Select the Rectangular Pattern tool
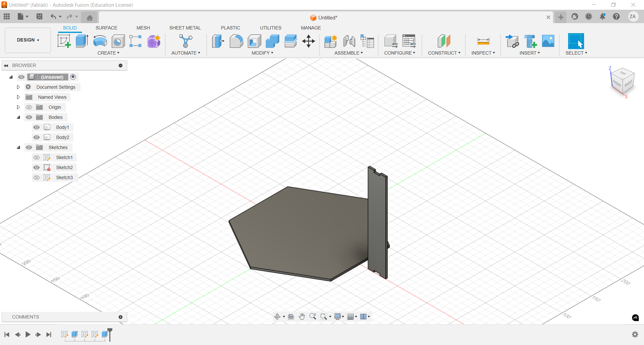The width and height of the screenshot is (644, 345). (x=136, y=41)
